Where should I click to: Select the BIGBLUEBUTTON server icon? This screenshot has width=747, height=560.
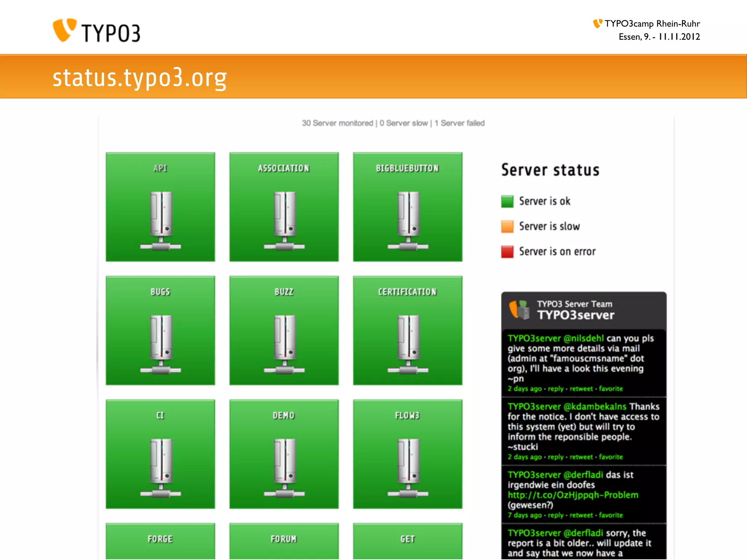(x=408, y=221)
